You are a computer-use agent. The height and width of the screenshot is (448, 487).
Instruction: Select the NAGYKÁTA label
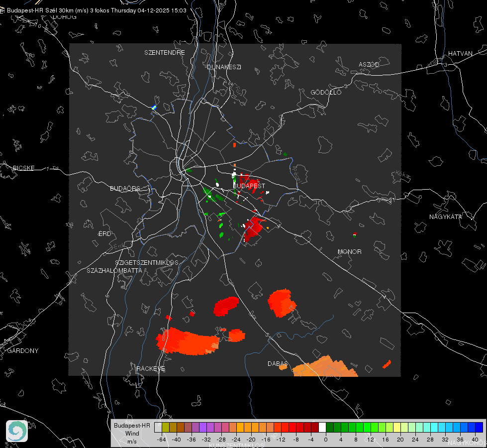(x=446, y=217)
